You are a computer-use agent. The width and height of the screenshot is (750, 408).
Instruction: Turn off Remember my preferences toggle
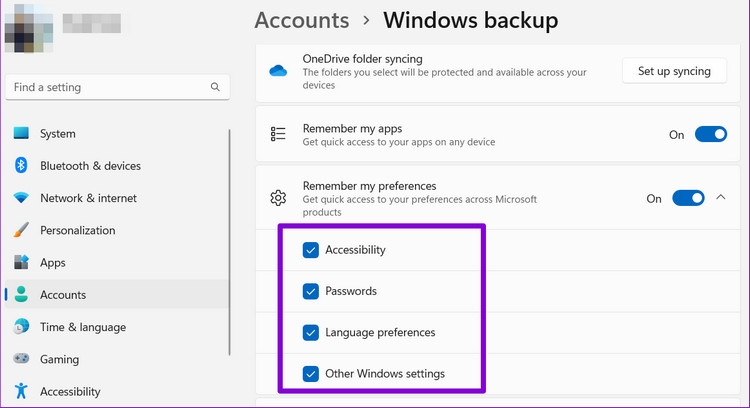tap(688, 198)
